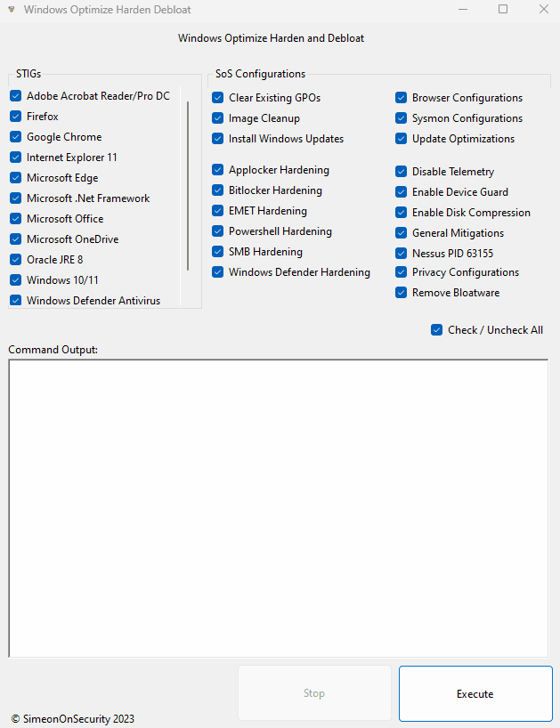Minimize the Windows Optimize Harden Debloat window
The image size is (560, 728).
coord(463,9)
